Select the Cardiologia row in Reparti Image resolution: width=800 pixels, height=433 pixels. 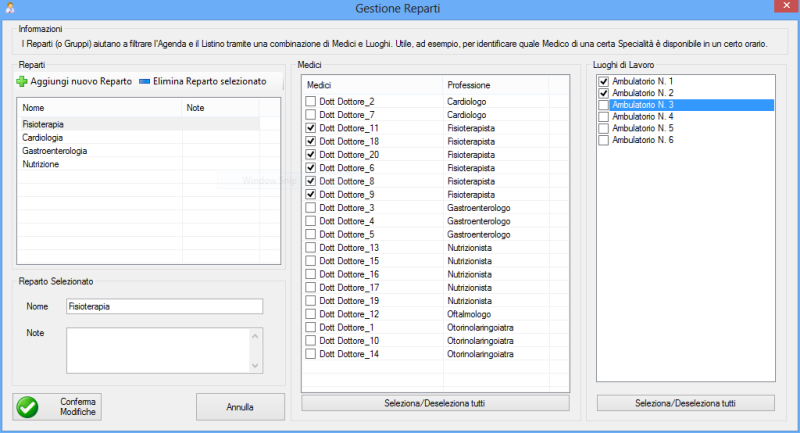(x=139, y=138)
